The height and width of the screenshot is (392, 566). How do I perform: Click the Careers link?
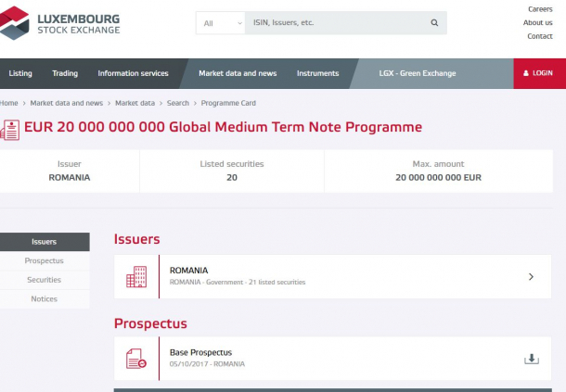point(540,9)
